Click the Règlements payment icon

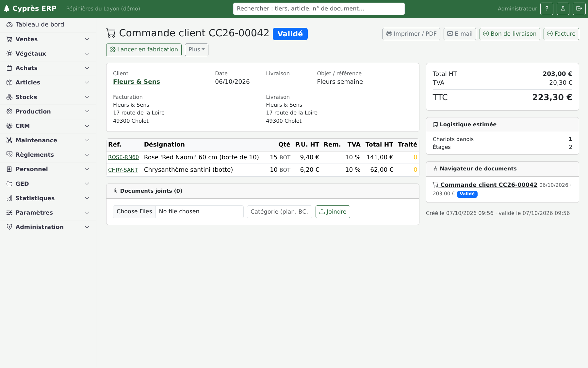(9, 155)
